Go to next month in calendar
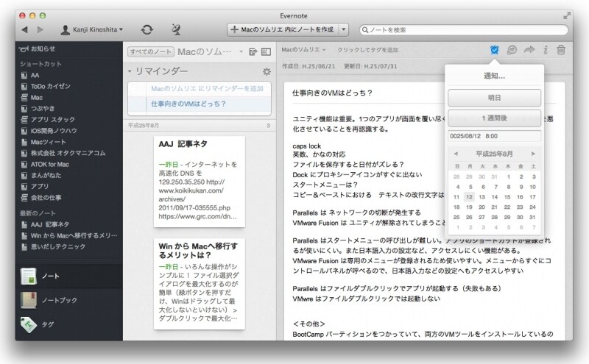Viewport: 589px width, 364px height. pos(533,153)
